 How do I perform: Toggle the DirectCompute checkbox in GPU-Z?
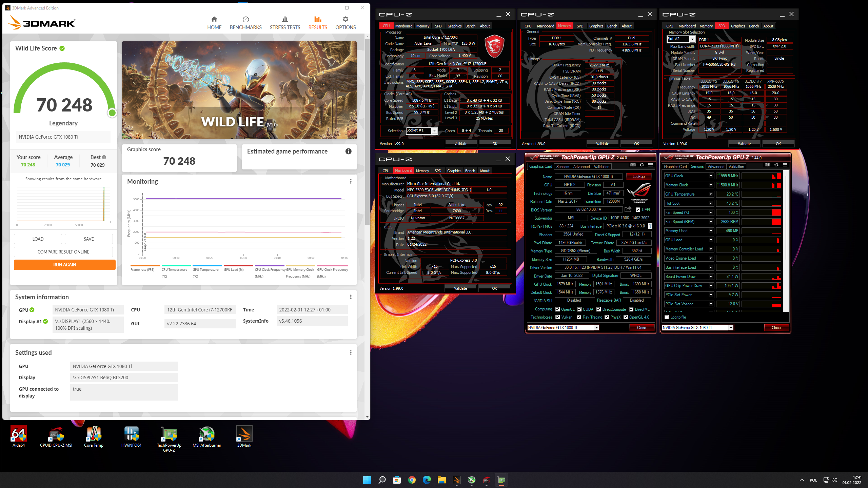pyautogui.click(x=599, y=309)
